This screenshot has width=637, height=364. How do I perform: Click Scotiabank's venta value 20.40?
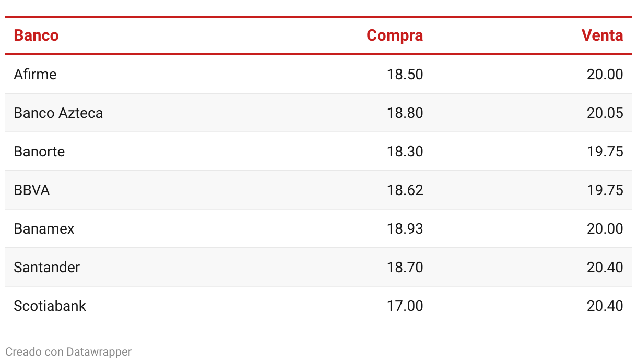605,306
